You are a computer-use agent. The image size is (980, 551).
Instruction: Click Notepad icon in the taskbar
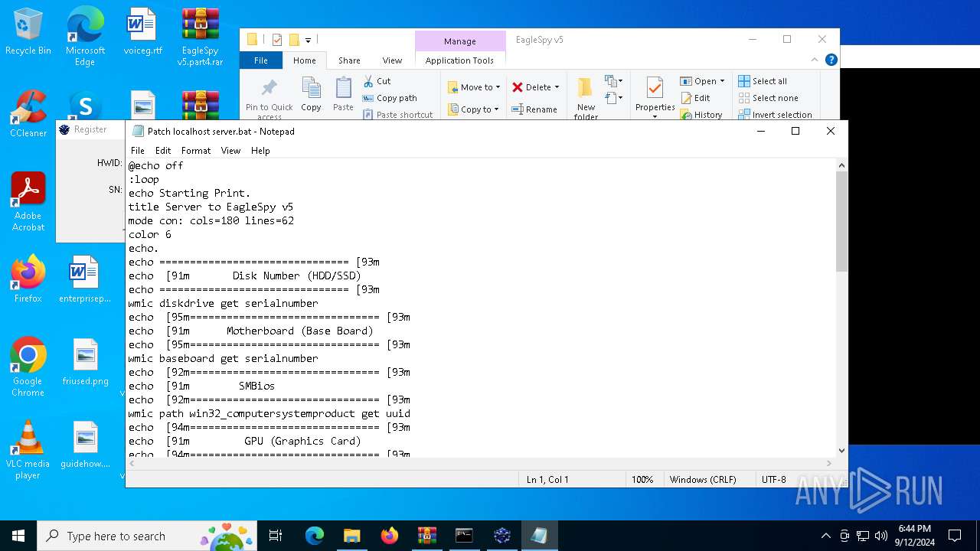click(x=539, y=536)
